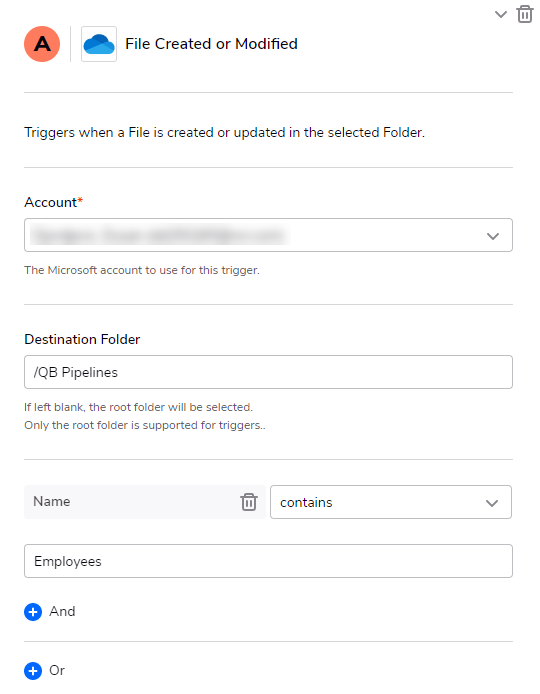Click the OneDrive cloud icon
The height and width of the screenshot is (694, 540).
[x=99, y=44]
